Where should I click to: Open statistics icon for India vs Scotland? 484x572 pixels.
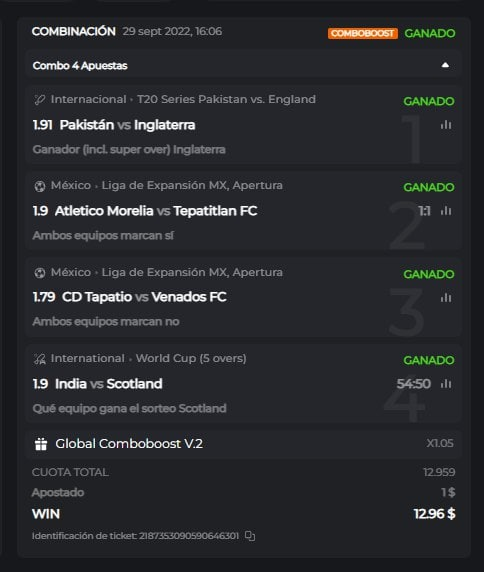446,384
